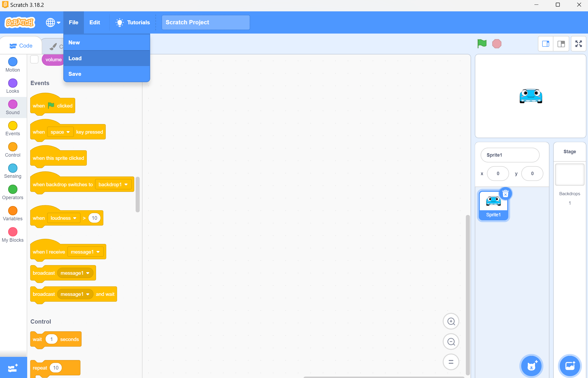
Task: Open the Choose a Backdrop button
Action: click(570, 366)
